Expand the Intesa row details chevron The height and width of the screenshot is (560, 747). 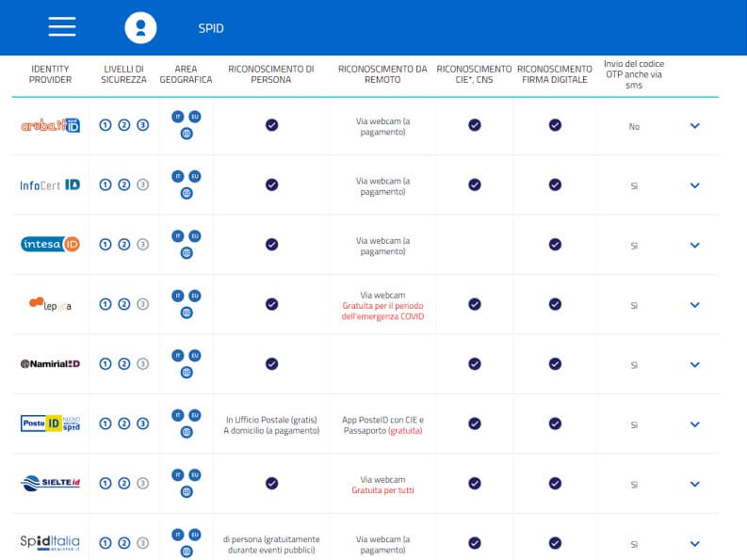click(x=695, y=246)
